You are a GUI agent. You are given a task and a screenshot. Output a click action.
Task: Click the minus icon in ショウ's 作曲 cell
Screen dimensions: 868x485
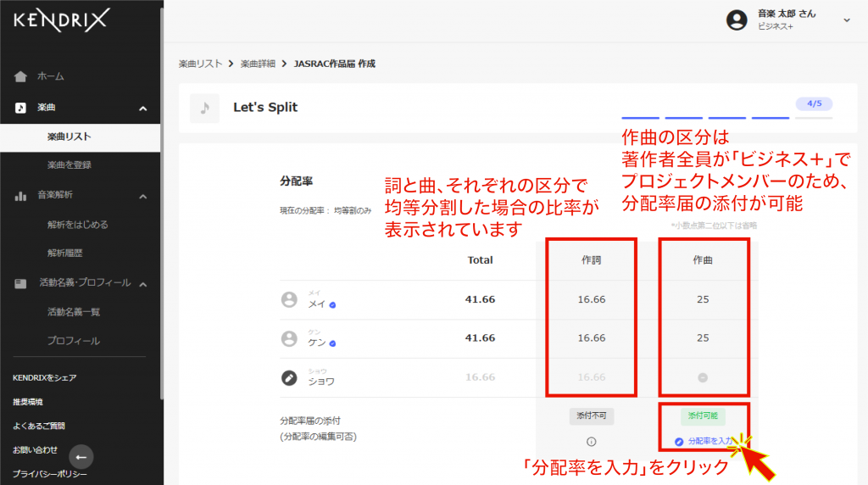[703, 378]
